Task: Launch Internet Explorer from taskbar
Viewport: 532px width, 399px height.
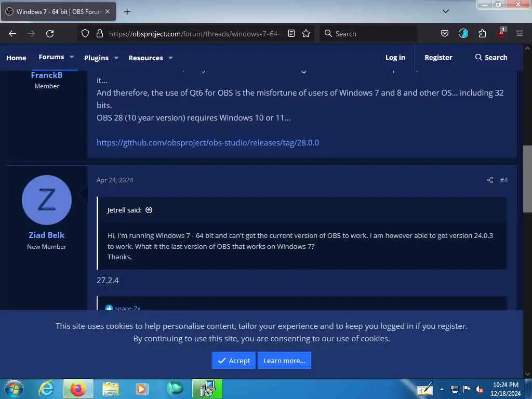Action: coord(46,389)
